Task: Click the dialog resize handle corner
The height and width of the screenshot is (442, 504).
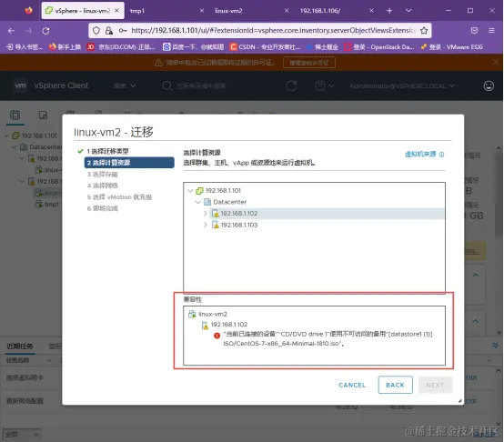Action: click(460, 401)
